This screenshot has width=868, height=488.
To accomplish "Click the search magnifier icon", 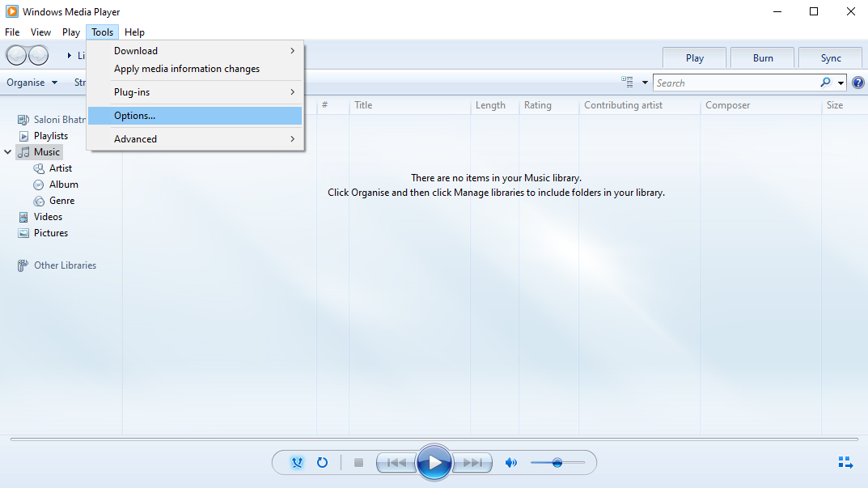I will point(825,83).
